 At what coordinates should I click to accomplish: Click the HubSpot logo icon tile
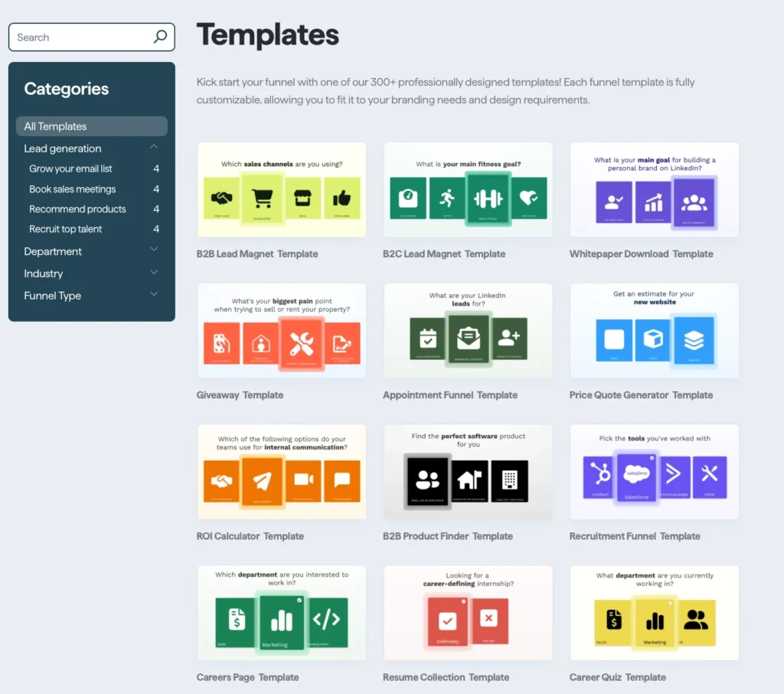coord(600,477)
